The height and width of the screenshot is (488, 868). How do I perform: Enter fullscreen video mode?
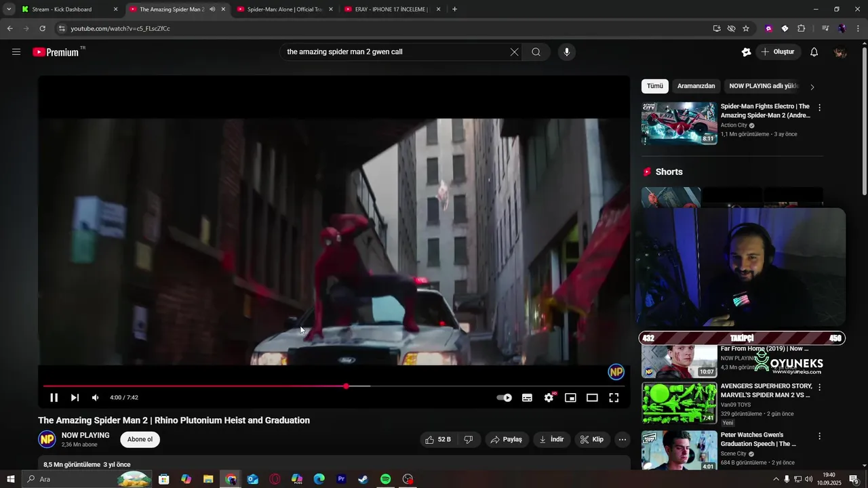[x=614, y=398]
